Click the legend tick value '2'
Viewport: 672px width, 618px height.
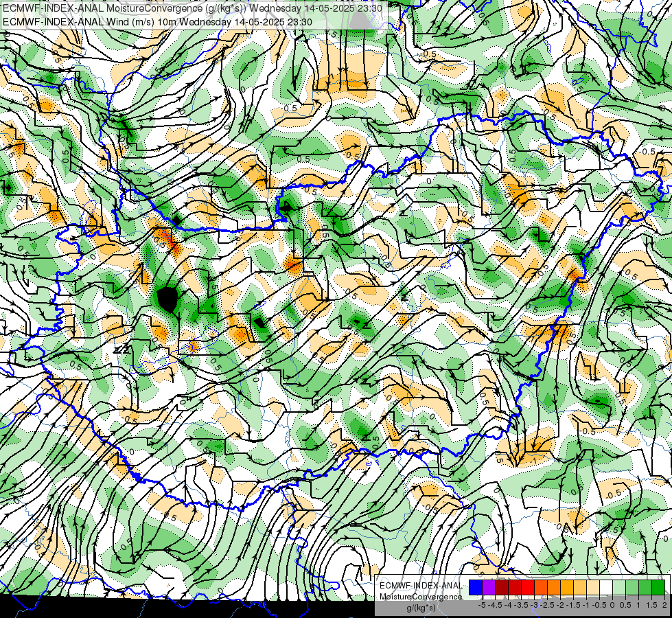tap(664, 605)
